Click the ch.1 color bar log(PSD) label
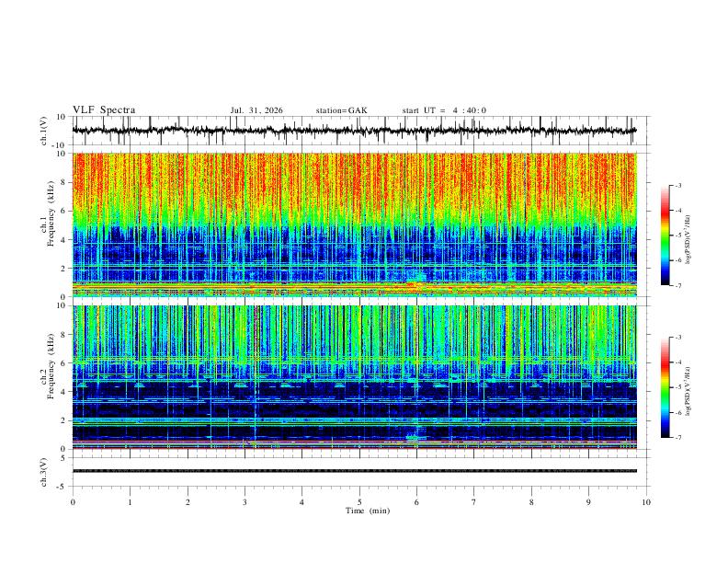The height and width of the screenshot is (563, 728). pyautogui.click(x=688, y=239)
